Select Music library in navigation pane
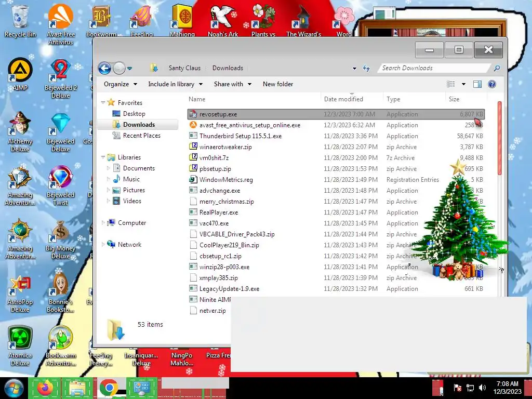 point(131,179)
